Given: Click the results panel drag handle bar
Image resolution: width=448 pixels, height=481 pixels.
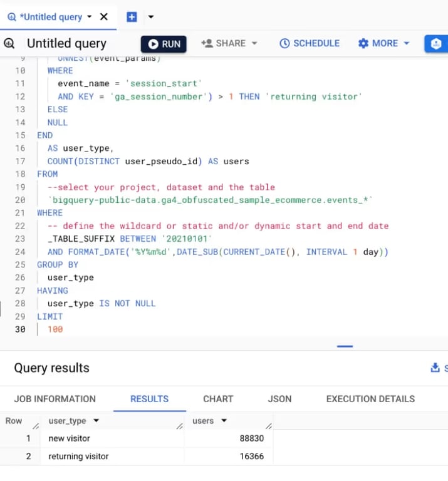Looking at the screenshot, I should point(345,346).
